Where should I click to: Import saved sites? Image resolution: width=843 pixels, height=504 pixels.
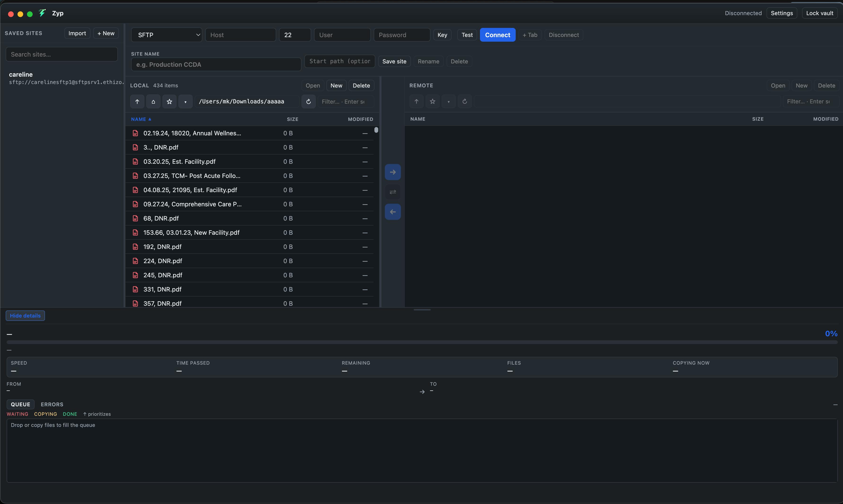77,33
